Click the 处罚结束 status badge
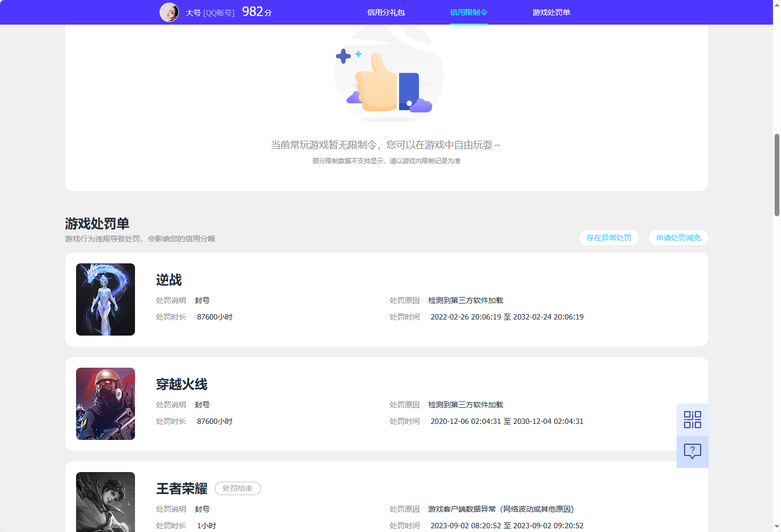The width and height of the screenshot is (781, 532). point(237,488)
